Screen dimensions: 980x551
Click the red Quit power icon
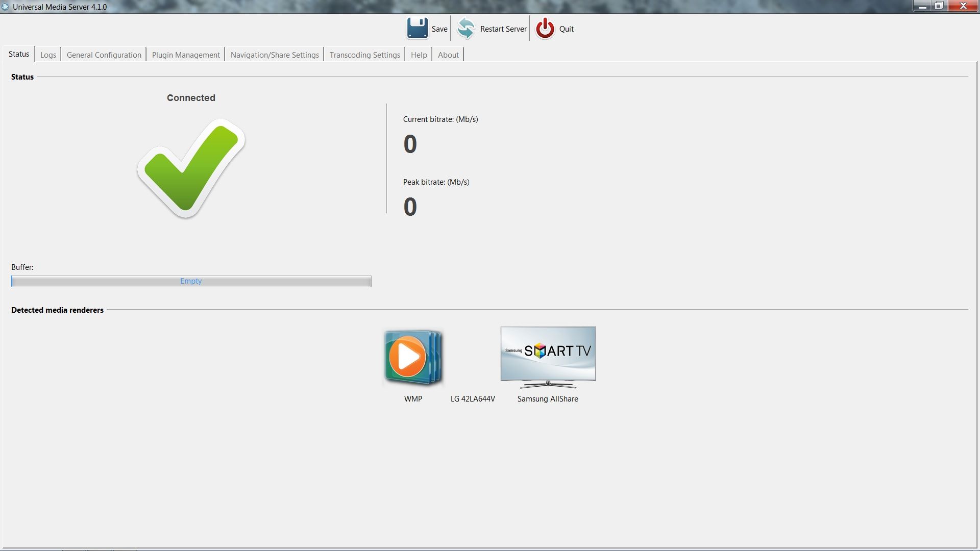[545, 29]
